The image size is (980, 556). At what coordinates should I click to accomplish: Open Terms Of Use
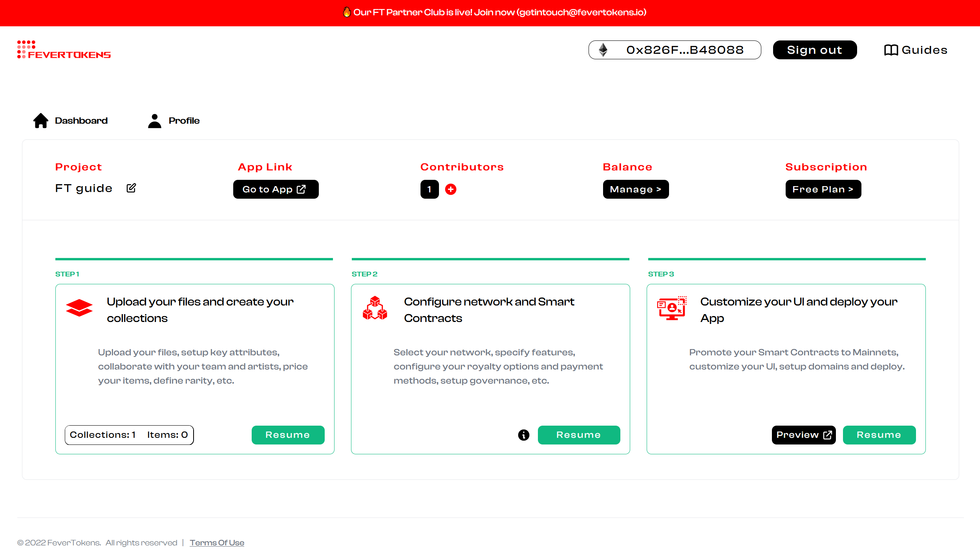pos(217,542)
